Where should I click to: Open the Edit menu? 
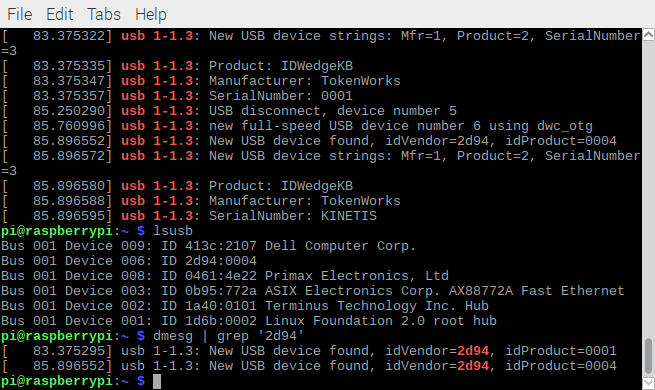pyautogui.click(x=59, y=14)
